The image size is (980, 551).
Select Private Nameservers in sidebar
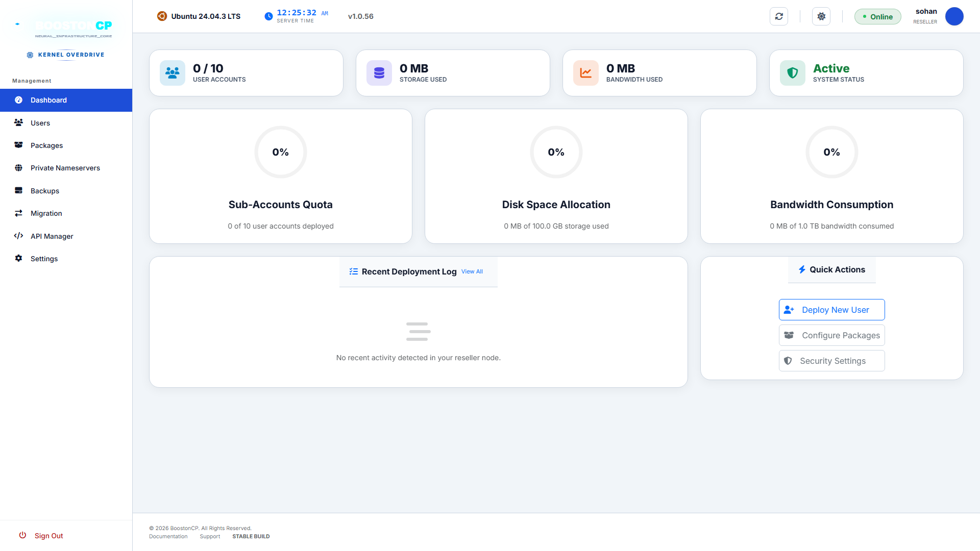coord(66,168)
